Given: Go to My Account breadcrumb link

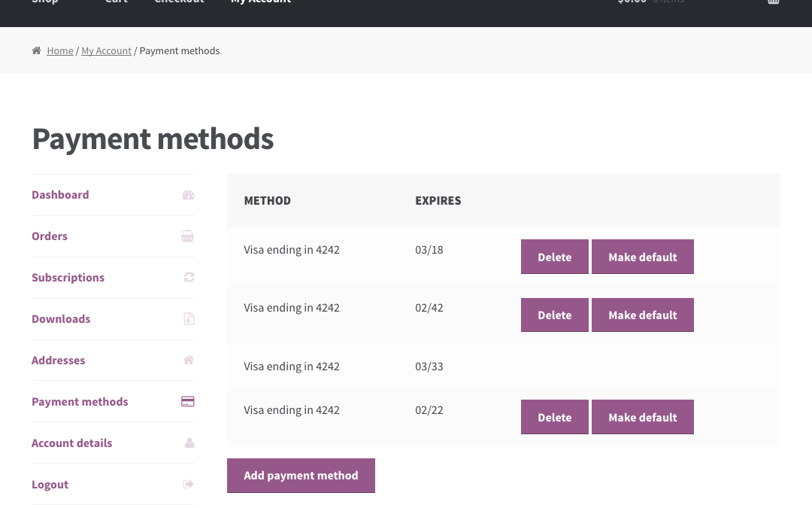Looking at the screenshot, I should pos(106,51).
